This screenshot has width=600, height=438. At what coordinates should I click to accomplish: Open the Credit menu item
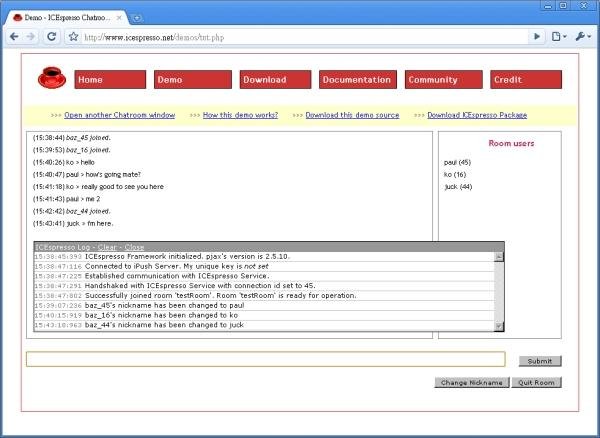click(526, 80)
